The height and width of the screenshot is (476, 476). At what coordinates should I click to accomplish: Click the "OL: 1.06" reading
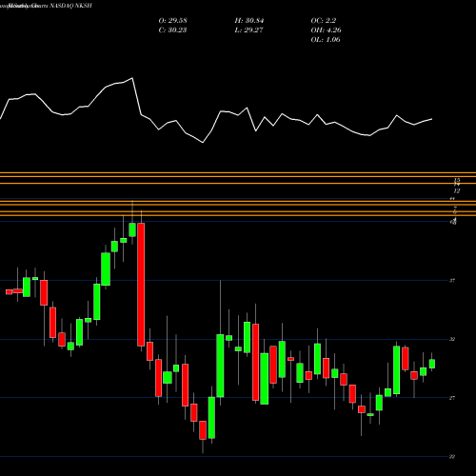pos(326,40)
